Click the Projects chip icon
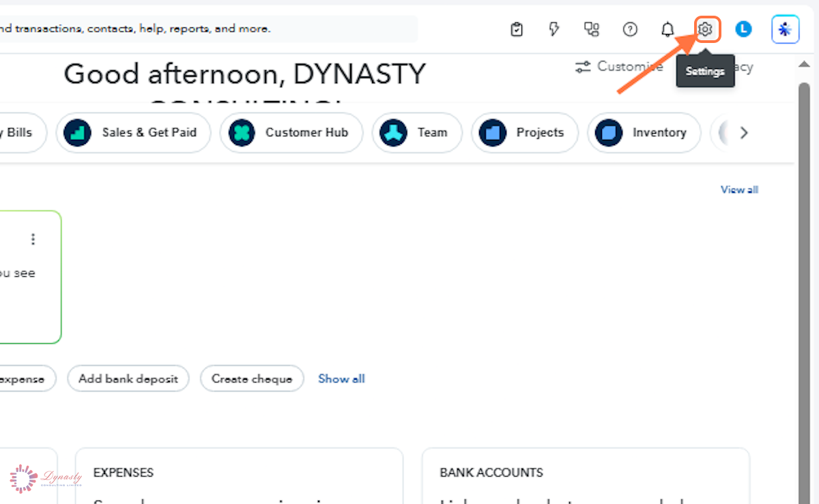 tap(492, 132)
